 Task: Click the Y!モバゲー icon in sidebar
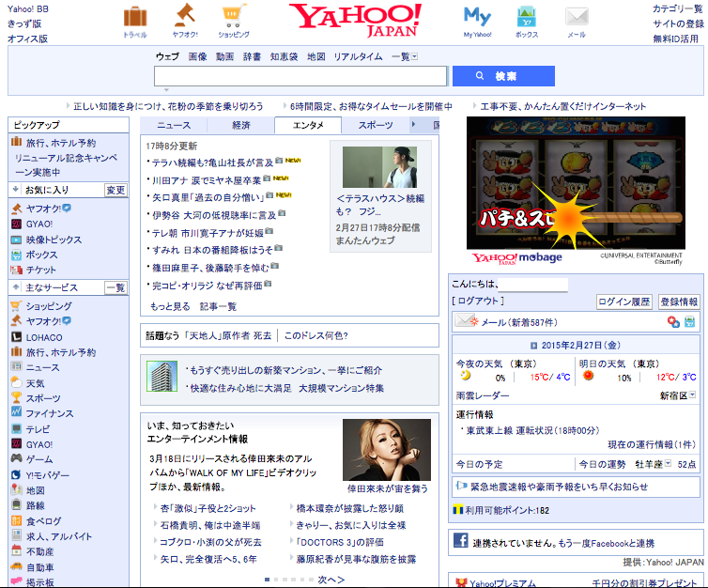[16, 474]
